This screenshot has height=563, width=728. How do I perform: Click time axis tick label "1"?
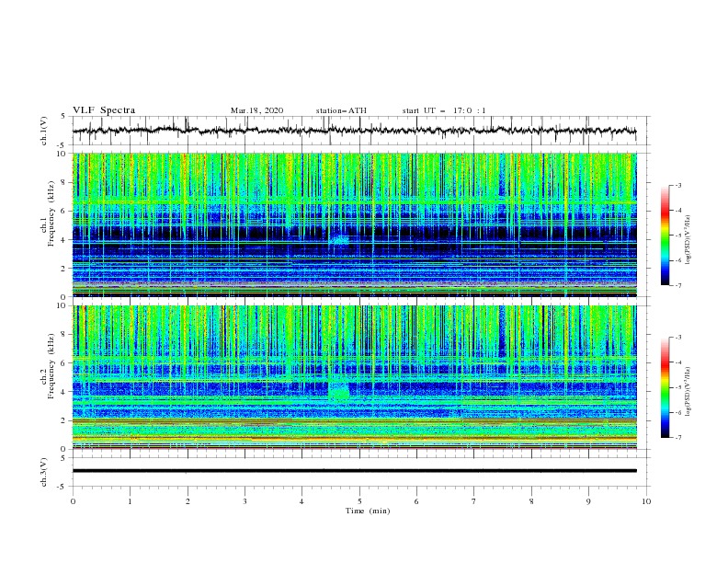tap(130, 501)
